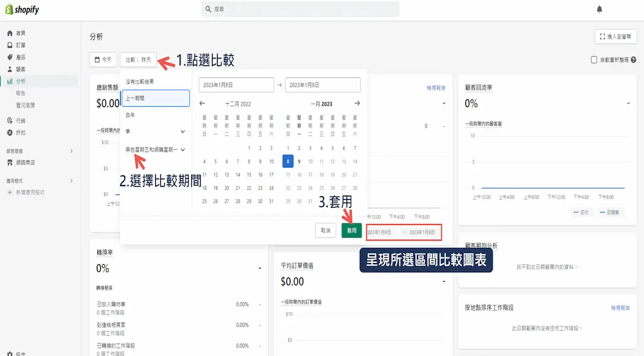Open the notifications bell
The image size is (644, 356).
pyautogui.click(x=599, y=9)
